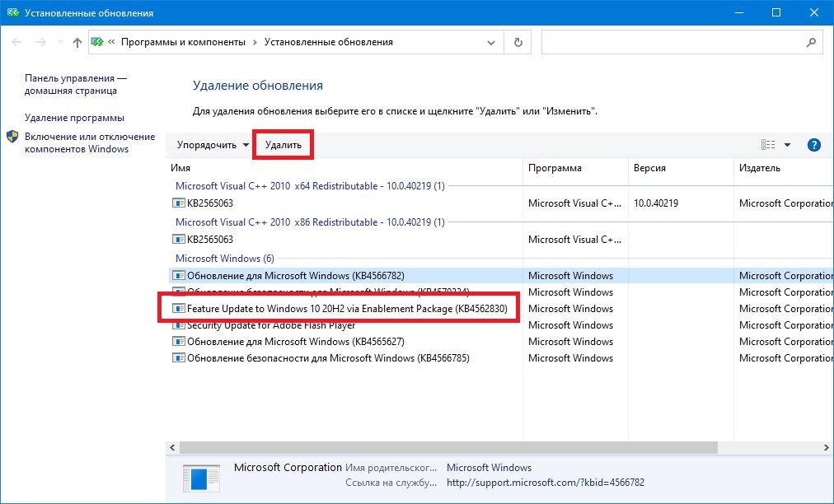This screenshot has width=834, height=504.
Task: Click the breadcrumb double chevron
Action: click(x=111, y=42)
